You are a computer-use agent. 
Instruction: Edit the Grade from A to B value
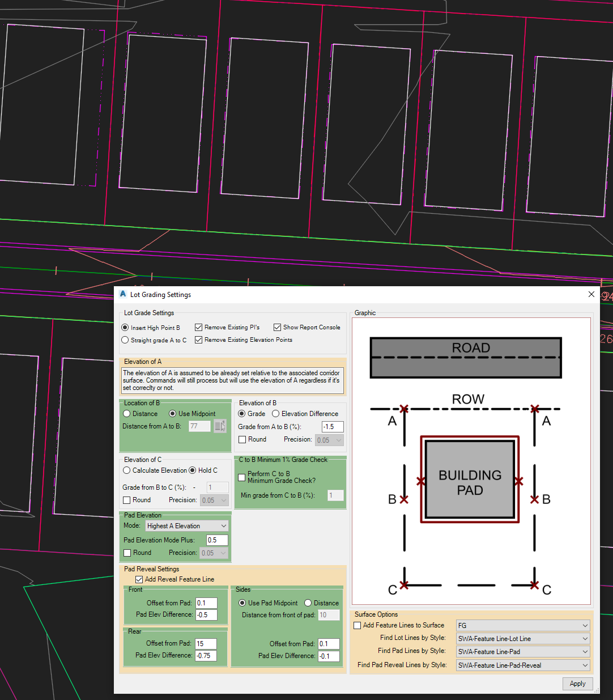[x=332, y=426]
